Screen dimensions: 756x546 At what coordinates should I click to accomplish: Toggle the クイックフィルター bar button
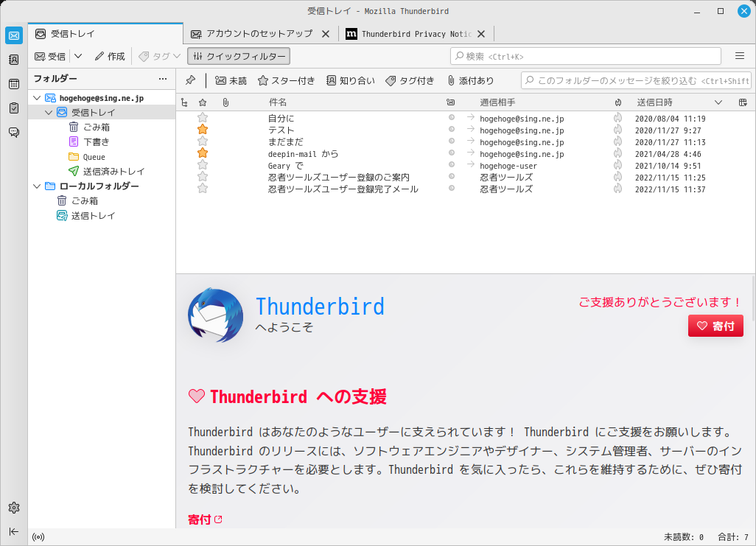click(x=239, y=57)
